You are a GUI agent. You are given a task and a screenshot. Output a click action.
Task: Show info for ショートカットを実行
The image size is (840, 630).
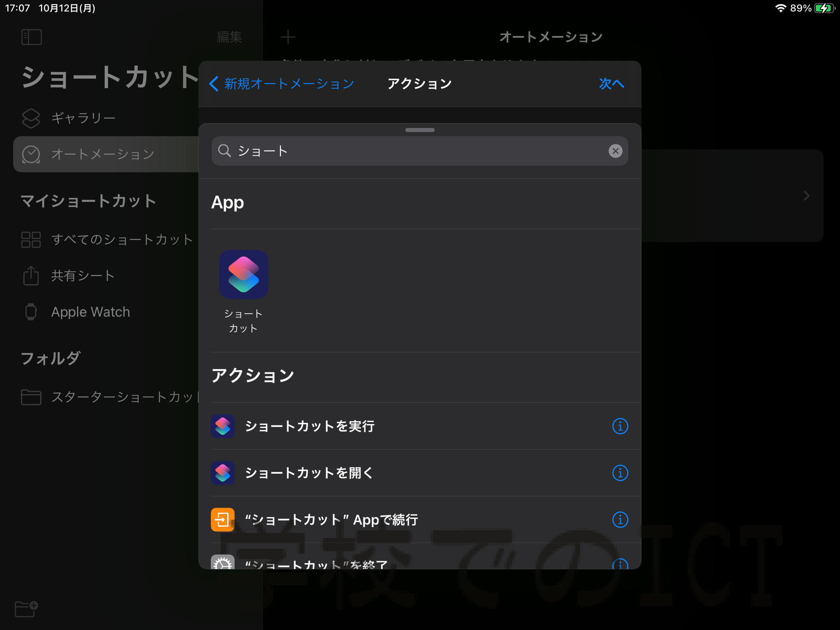[x=620, y=426]
